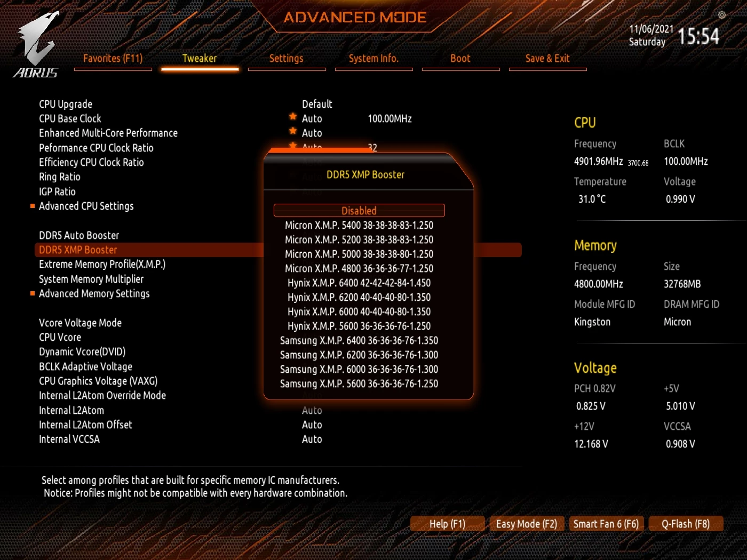Click the AORUS eagle logo
Viewport: 747px width, 560px height.
[37, 45]
